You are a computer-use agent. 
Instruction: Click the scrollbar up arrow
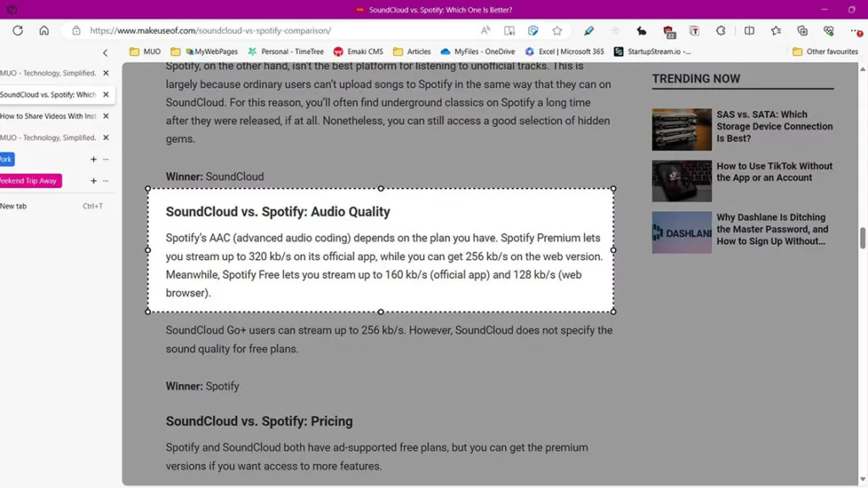pyautogui.click(x=862, y=69)
